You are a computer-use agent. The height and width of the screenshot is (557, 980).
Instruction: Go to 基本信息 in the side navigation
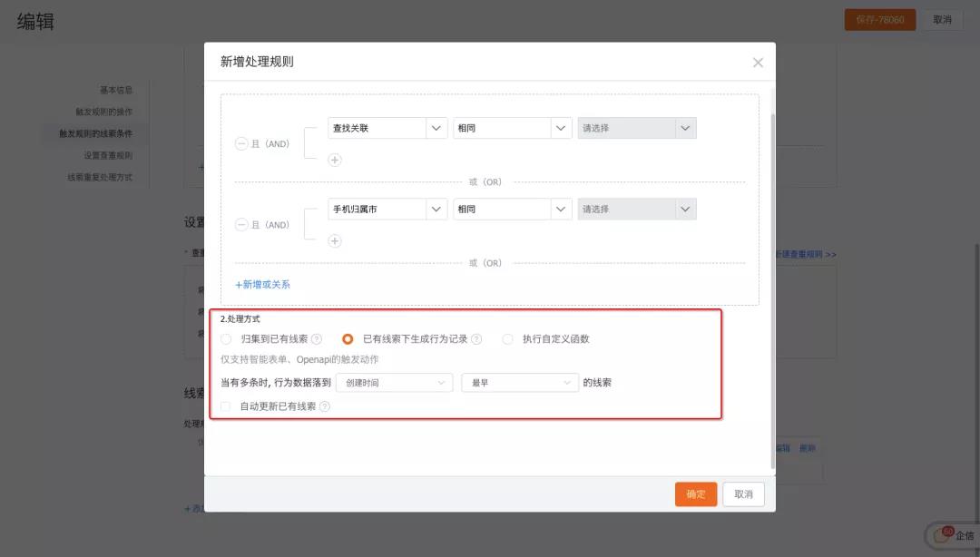[x=116, y=90]
